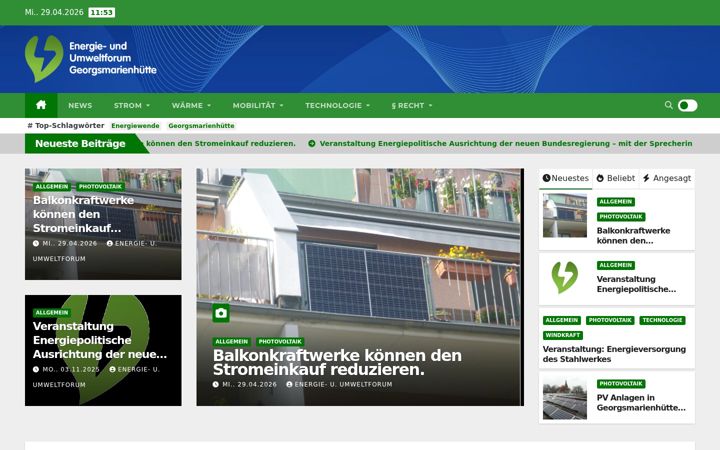Open the NEWS menu item
The image size is (720, 450).
tap(80, 106)
